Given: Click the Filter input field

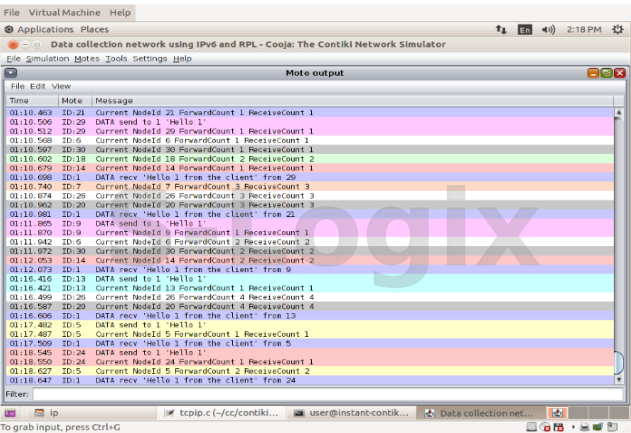Looking at the screenshot, I should pyautogui.click(x=328, y=394).
